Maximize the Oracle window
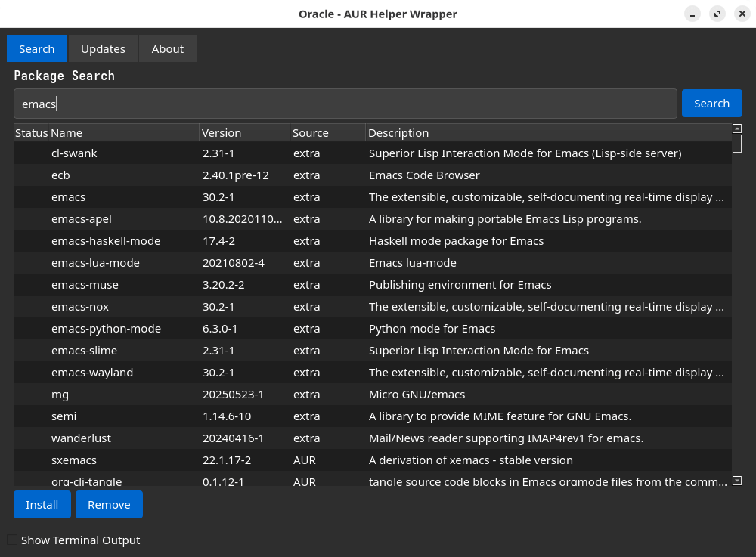This screenshot has width=756, height=557. [717, 14]
